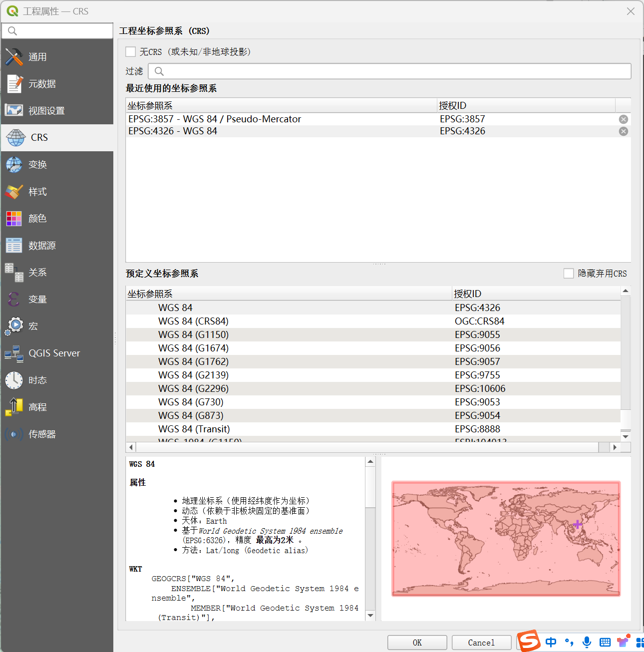644x652 pixels.
Task: Click the 时态 temporal clock icon
Action: point(14,380)
